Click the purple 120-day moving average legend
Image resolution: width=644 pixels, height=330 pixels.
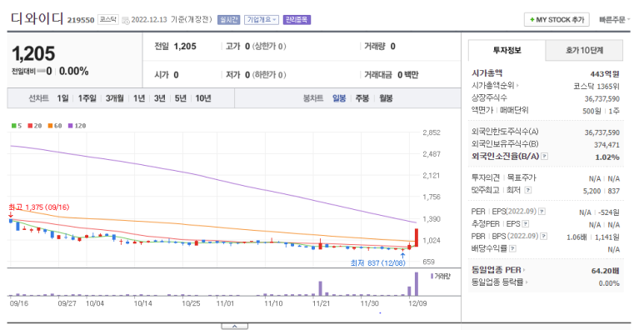pyautogui.click(x=77, y=126)
